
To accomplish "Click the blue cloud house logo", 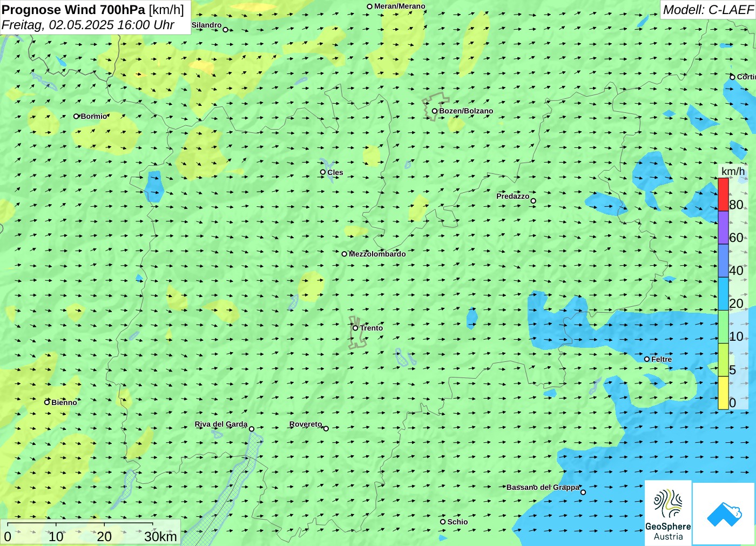I will pos(724,514).
